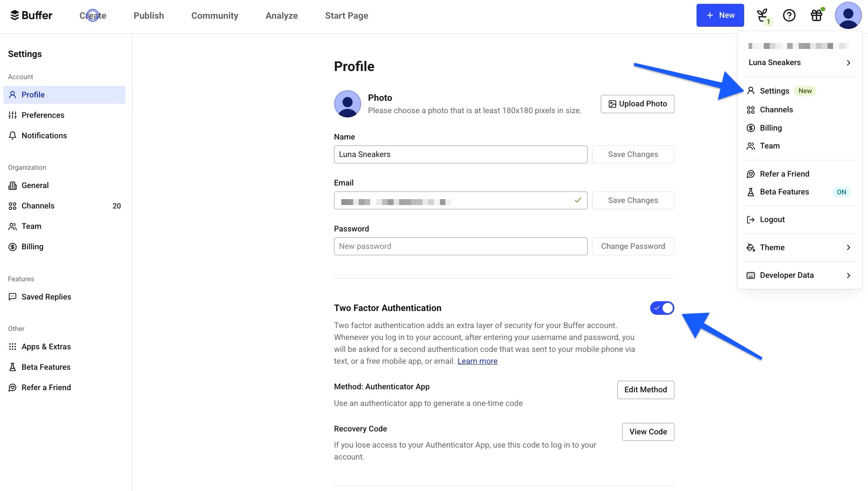Open Billing from the dropdown menu
The height and width of the screenshot is (491, 868).
(x=771, y=128)
